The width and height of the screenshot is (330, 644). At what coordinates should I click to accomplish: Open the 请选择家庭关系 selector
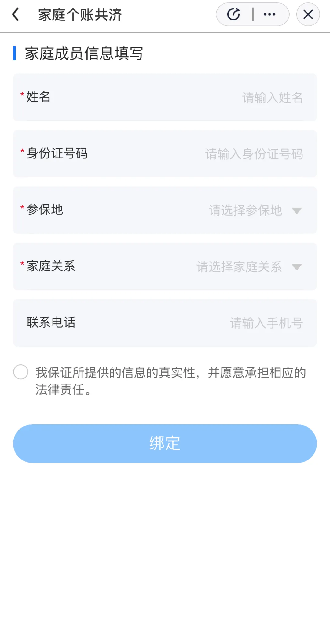pos(239,267)
